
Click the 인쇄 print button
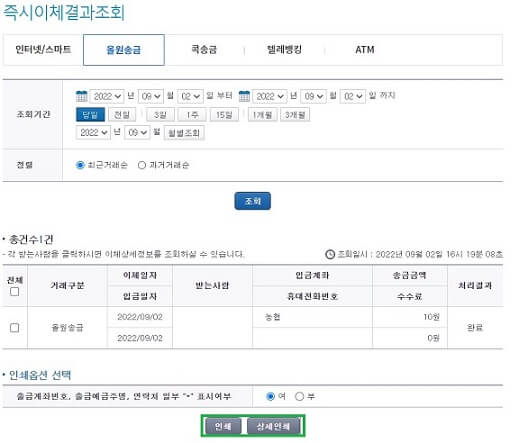pos(223,426)
